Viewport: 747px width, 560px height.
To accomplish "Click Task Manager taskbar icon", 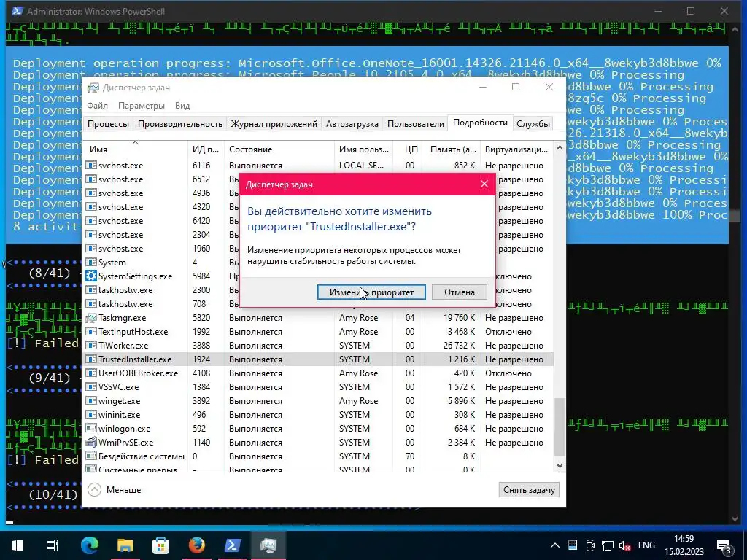I will (x=268, y=545).
